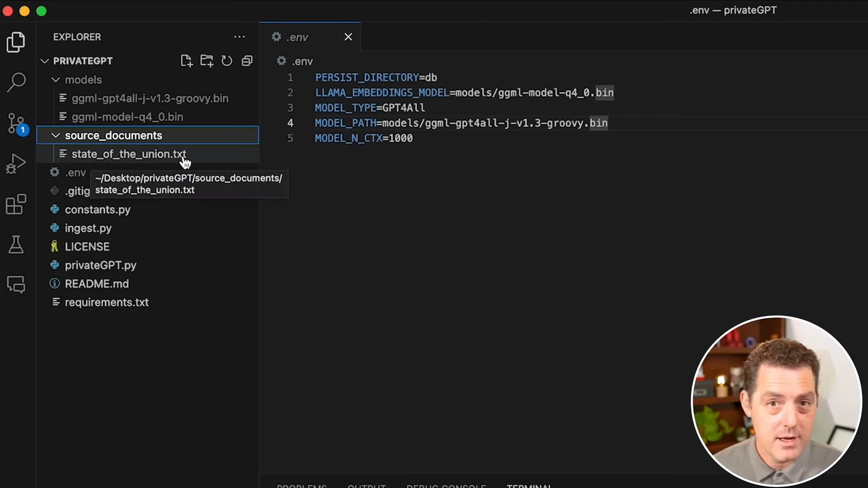Click the green zoom window button

coord(41,11)
